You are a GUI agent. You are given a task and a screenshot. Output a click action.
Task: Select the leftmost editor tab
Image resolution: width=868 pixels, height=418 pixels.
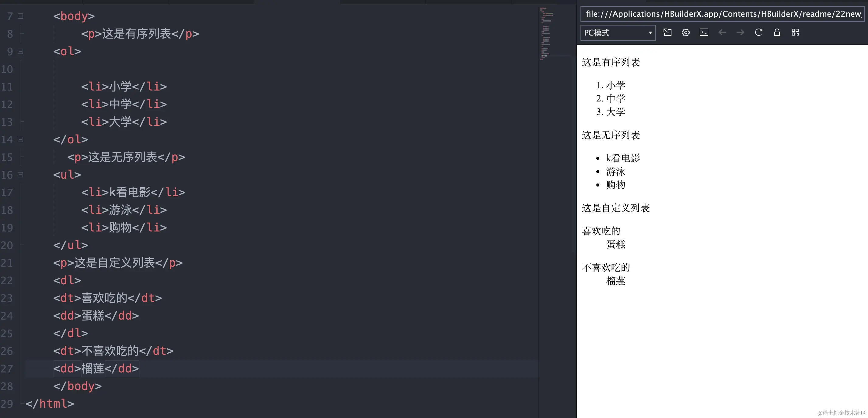pyautogui.click(x=40, y=2)
